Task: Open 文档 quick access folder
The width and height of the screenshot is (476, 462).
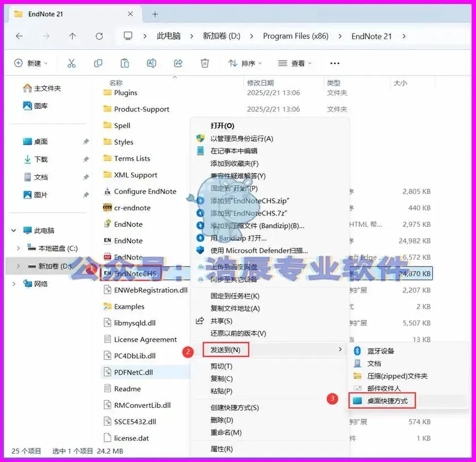Action: [36, 177]
